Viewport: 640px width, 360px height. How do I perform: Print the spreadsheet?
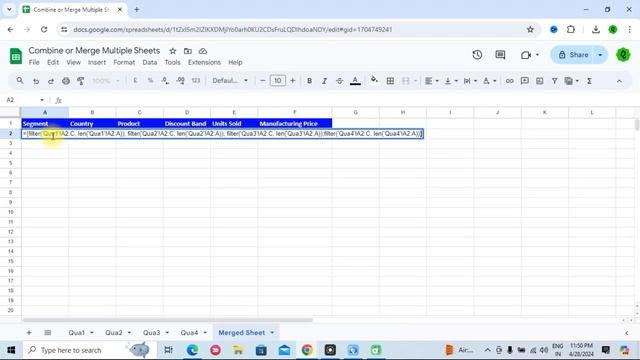coord(66,81)
